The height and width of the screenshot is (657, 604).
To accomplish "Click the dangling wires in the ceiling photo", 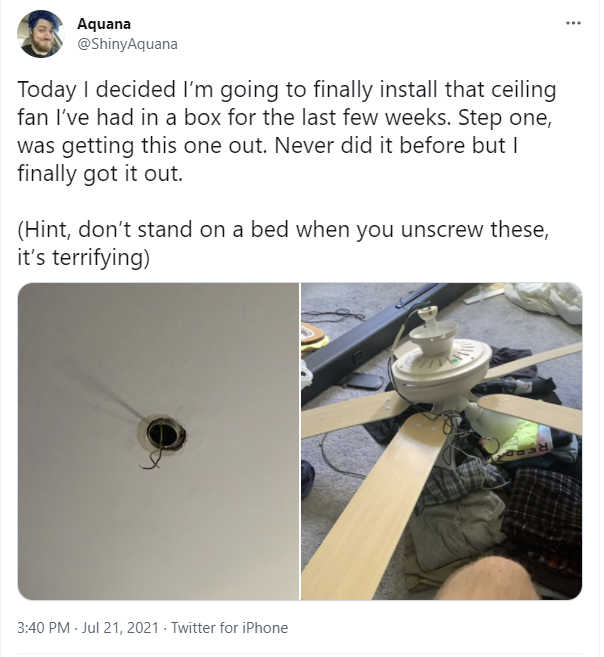I will pyautogui.click(x=152, y=460).
